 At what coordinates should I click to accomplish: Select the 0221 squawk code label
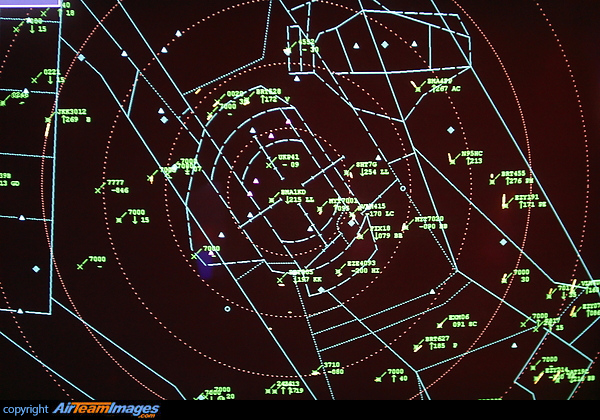(x=50, y=71)
